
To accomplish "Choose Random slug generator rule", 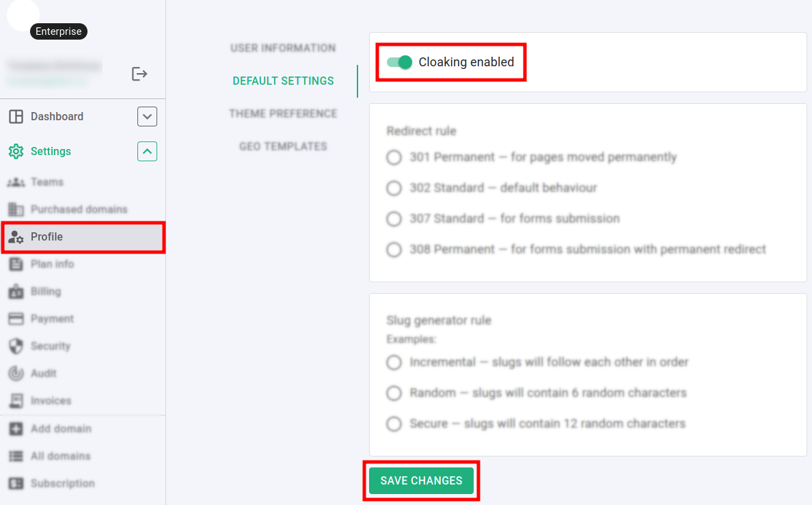I will point(394,394).
